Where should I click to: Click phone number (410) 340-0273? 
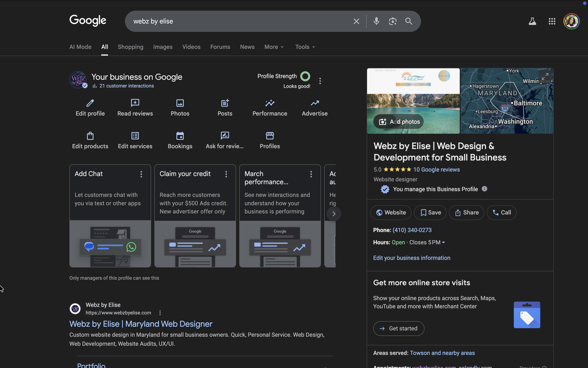(412, 230)
